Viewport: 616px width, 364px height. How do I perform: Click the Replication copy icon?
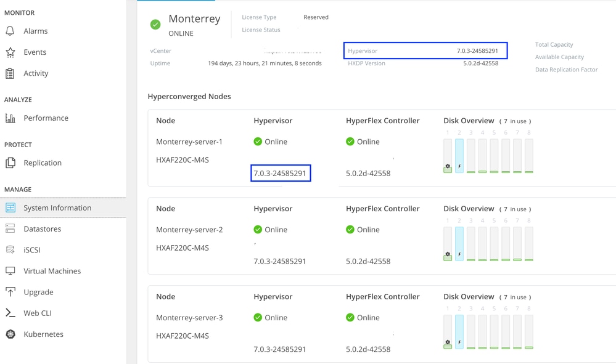pos(10,163)
